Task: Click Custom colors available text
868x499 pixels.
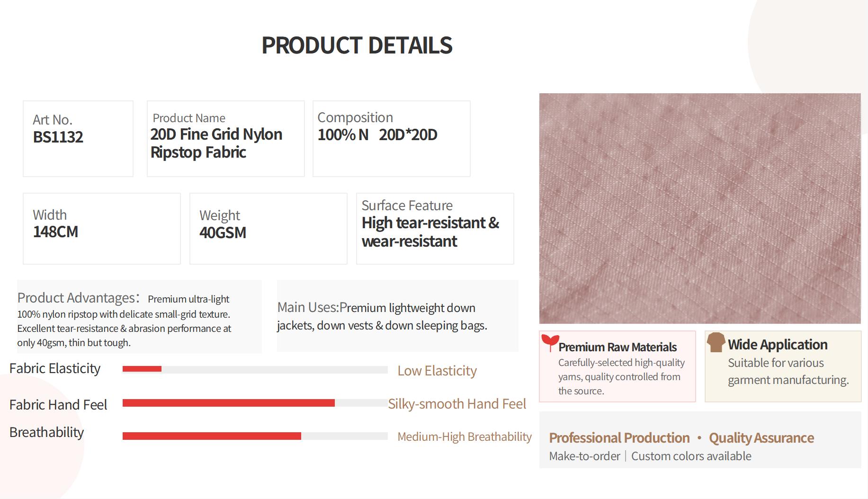Action: (x=691, y=456)
